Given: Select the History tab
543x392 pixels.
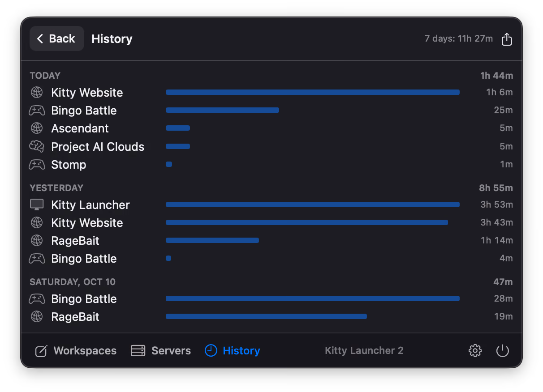Looking at the screenshot, I should [233, 351].
